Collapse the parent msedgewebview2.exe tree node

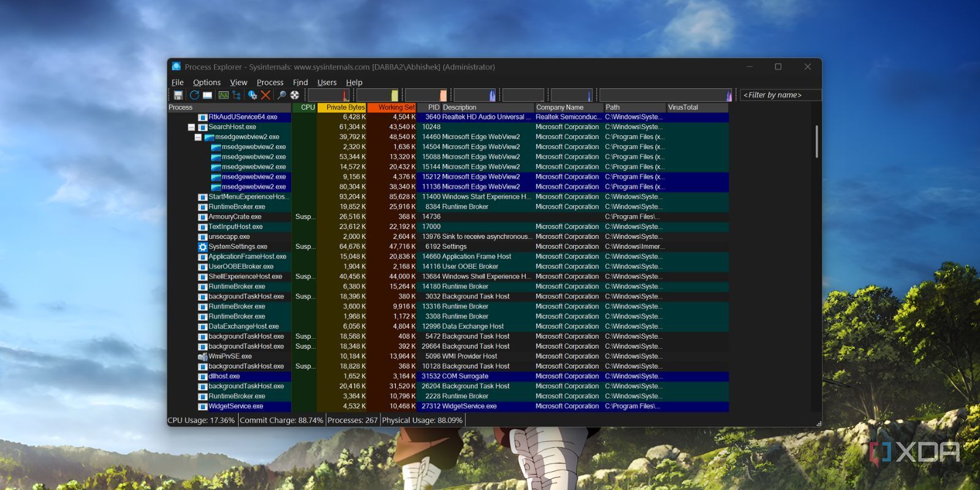pos(198,137)
